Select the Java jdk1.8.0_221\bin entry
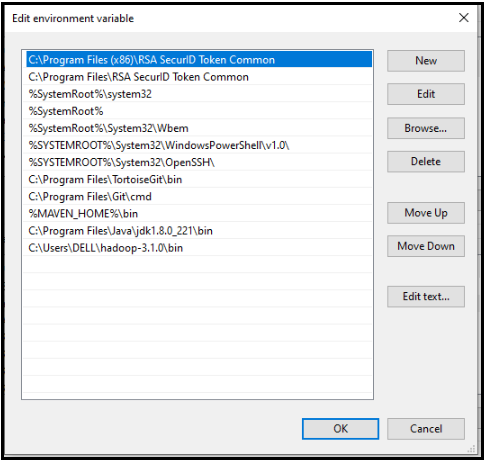Viewport: 489px width, 463px height. [x=199, y=231]
